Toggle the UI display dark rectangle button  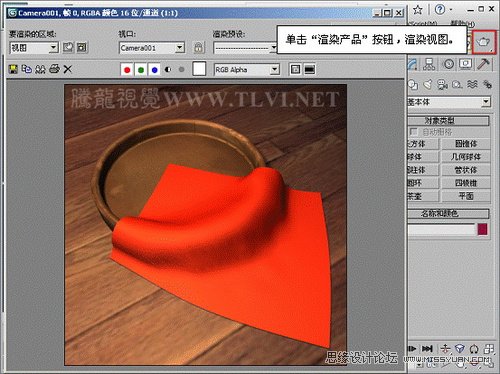tap(310, 69)
